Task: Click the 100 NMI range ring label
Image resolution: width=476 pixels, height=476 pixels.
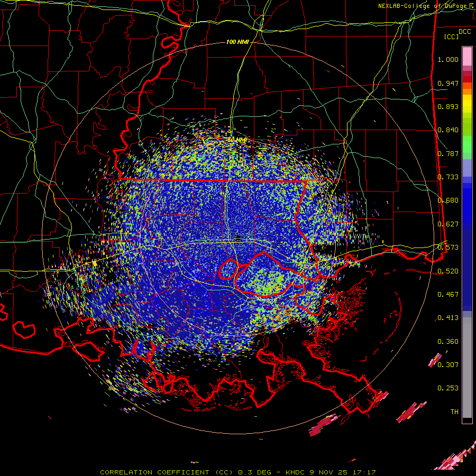Action: click(x=237, y=42)
